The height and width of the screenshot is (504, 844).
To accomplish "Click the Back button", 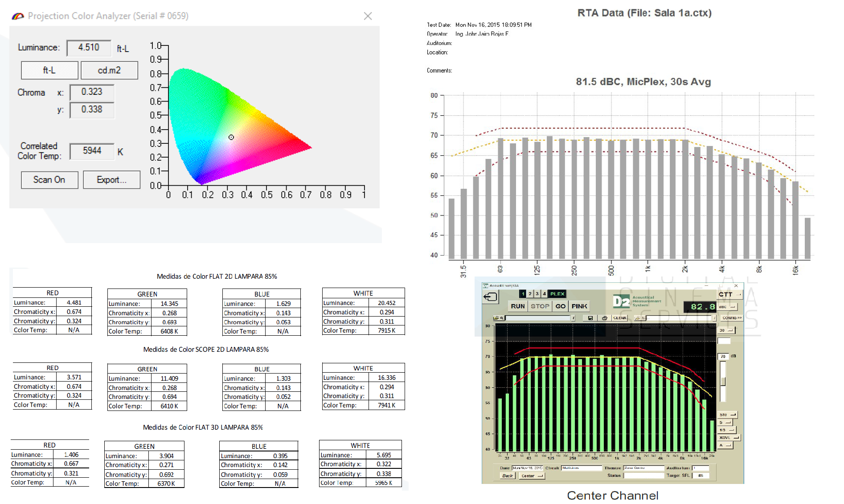I will point(508,476).
